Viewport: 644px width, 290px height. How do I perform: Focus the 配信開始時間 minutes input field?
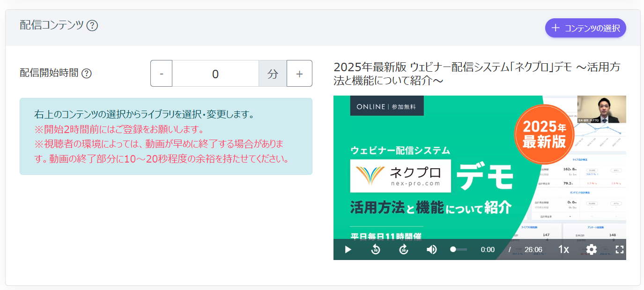tap(215, 74)
